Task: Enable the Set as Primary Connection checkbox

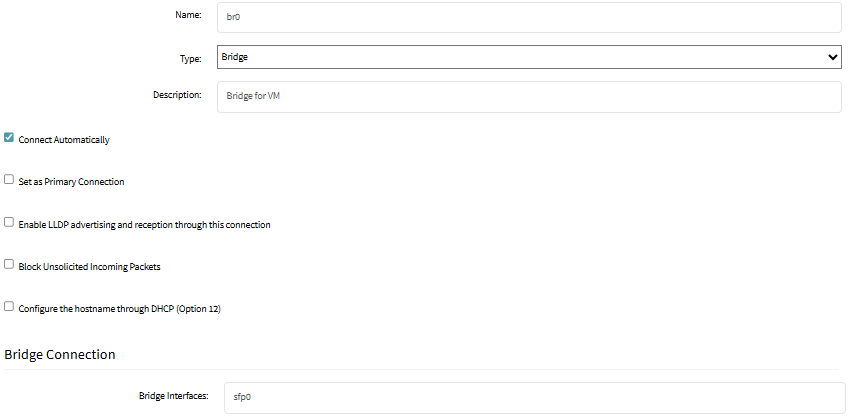Action: click(9, 180)
